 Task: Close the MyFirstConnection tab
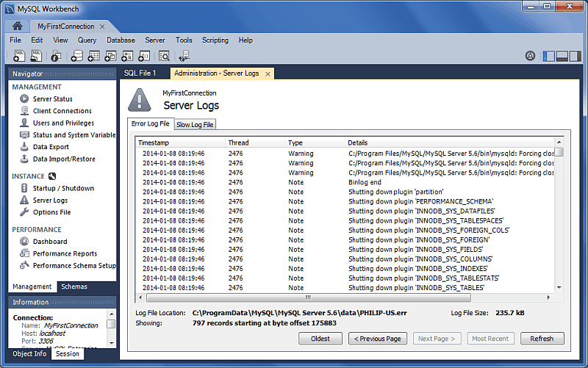(x=102, y=26)
